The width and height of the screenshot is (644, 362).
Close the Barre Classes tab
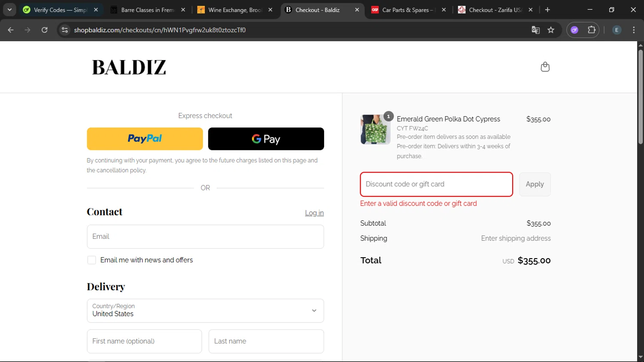[x=183, y=10]
